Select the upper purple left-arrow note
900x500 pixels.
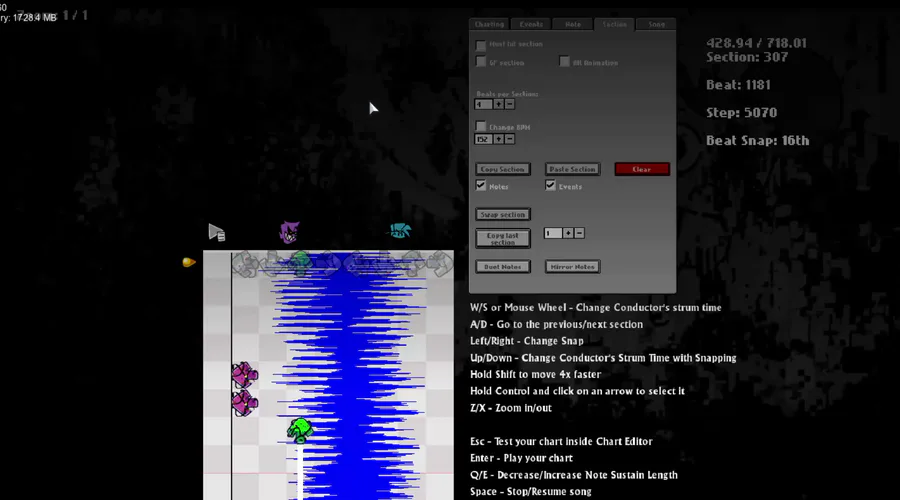(x=245, y=375)
